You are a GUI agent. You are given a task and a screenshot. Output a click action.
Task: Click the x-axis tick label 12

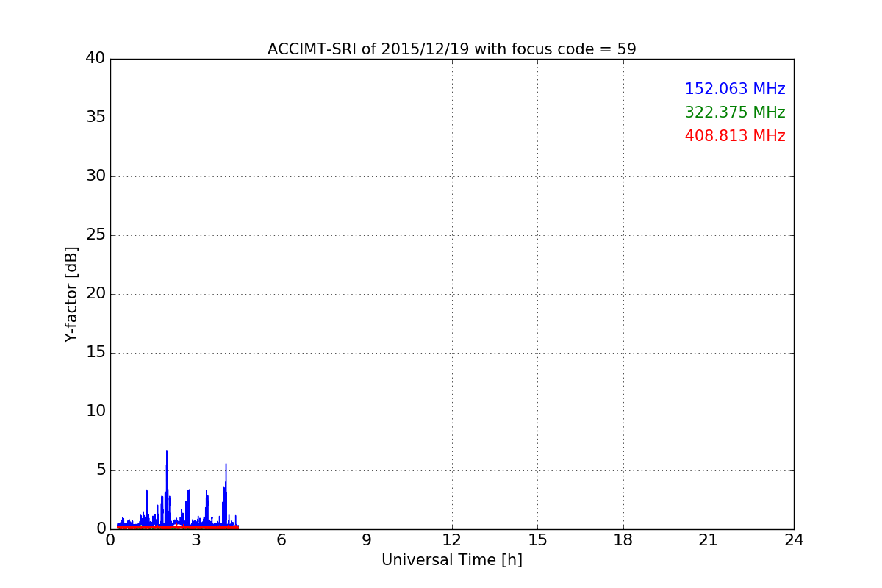[452, 540]
